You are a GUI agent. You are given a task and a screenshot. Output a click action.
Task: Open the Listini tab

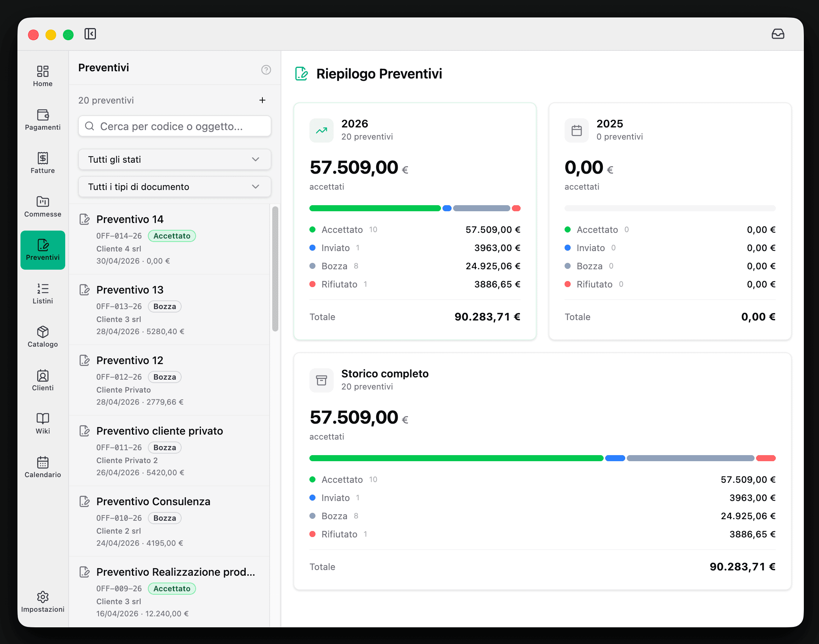point(43,294)
